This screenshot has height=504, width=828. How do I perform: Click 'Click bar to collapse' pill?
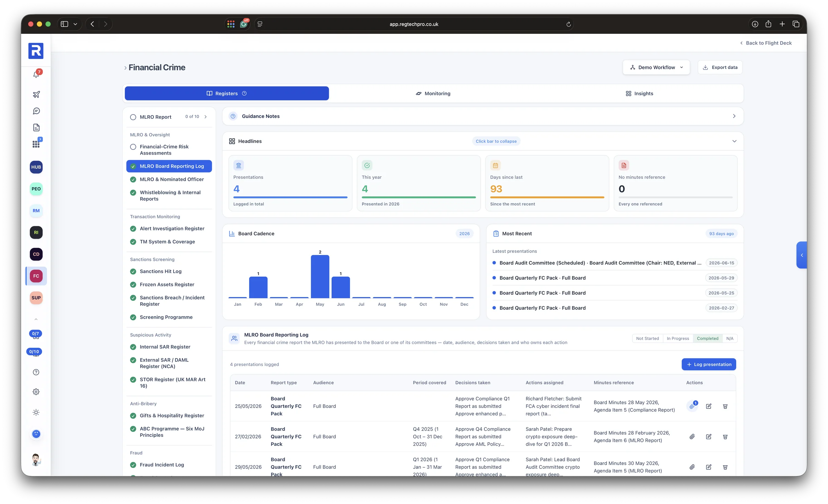click(496, 141)
